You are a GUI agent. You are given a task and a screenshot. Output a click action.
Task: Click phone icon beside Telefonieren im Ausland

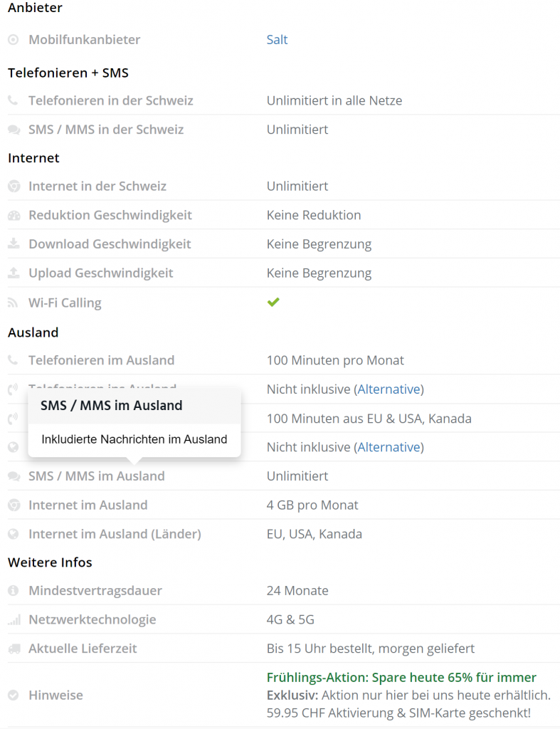point(14,361)
